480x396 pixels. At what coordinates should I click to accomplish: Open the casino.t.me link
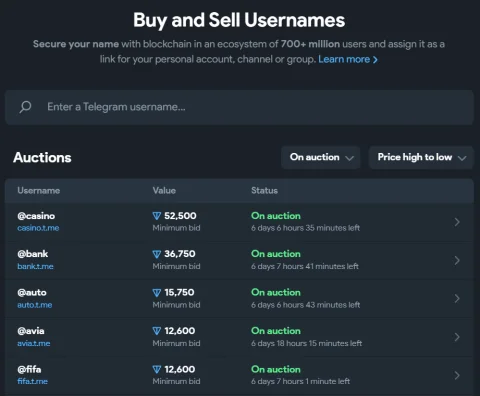coord(38,228)
